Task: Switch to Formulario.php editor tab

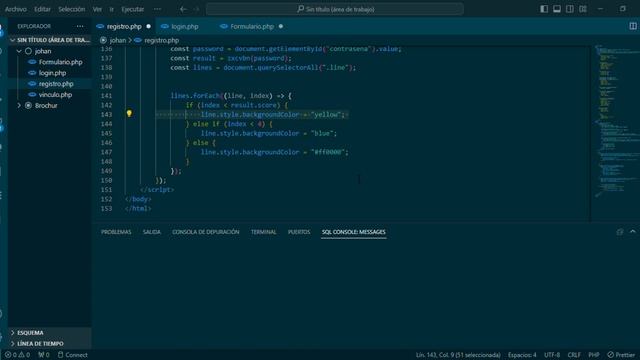Action: (x=252, y=26)
